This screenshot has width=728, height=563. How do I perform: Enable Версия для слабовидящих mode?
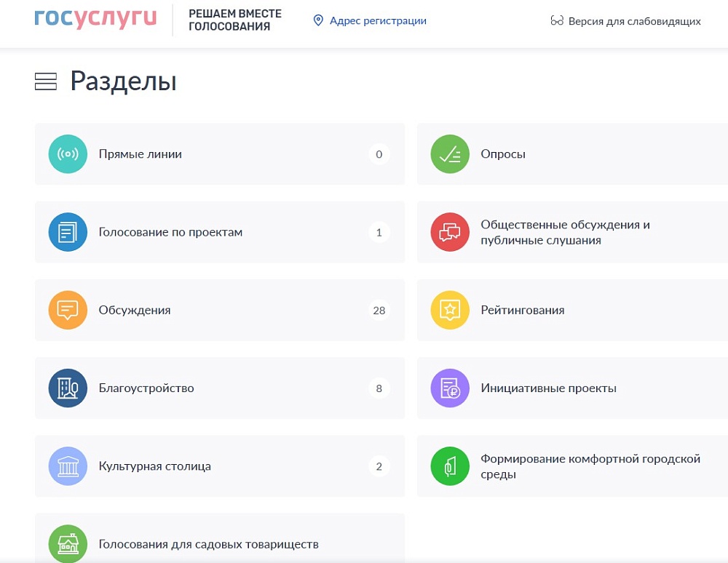[x=626, y=21]
